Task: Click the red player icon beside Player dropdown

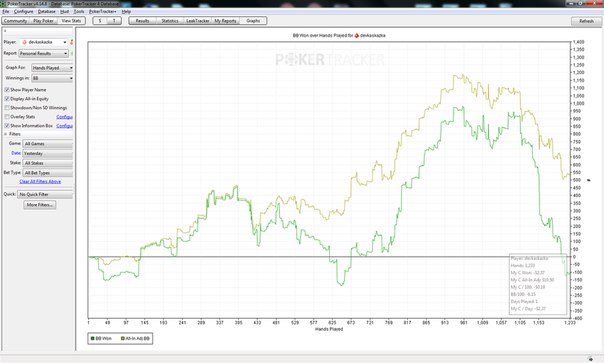Action: (x=72, y=42)
